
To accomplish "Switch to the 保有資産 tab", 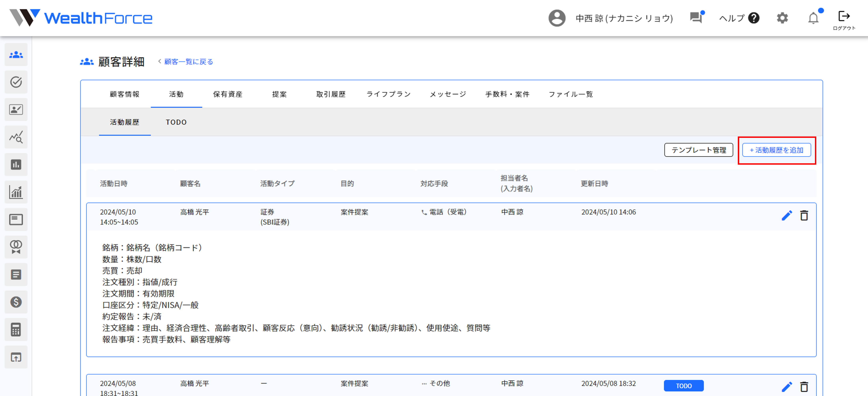I will tap(228, 94).
